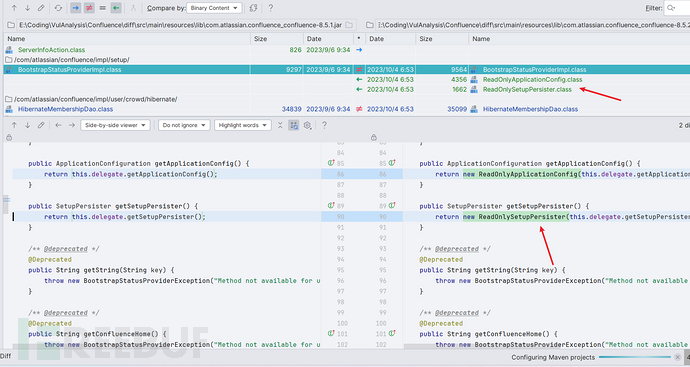Select ServerInfoAction.class row
690x367 pixels.
[x=51, y=50]
